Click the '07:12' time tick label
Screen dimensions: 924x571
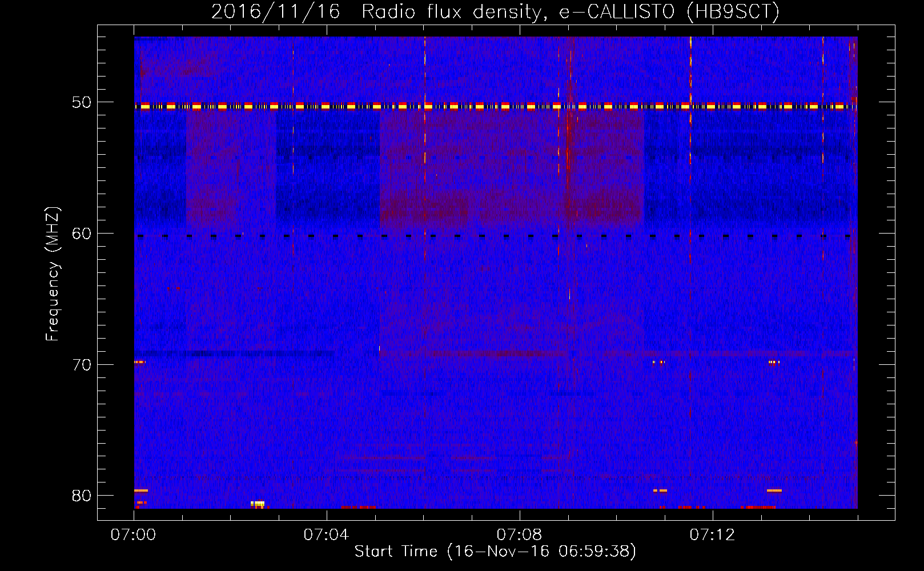(712, 535)
